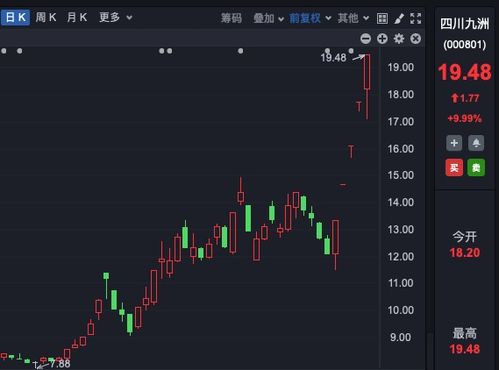499x370 pixels.
Task: Expand the 其他 other options dropdown
Action: pyautogui.click(x=353, y=18)
